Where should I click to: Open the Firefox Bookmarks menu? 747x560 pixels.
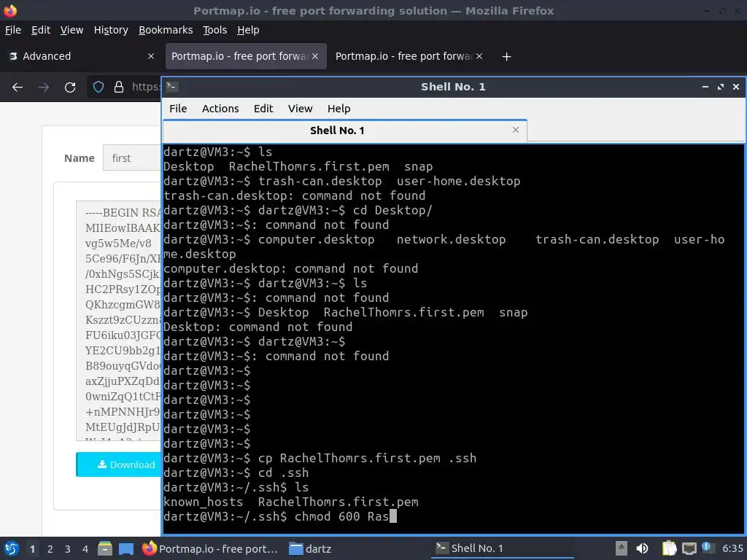(x=166, y=30)
